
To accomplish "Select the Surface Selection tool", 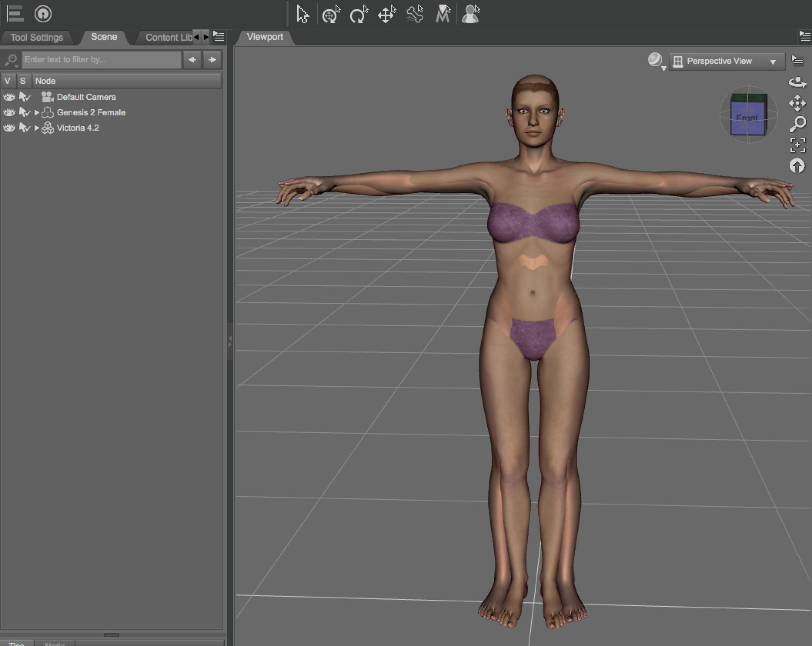I will click(442, 15).
